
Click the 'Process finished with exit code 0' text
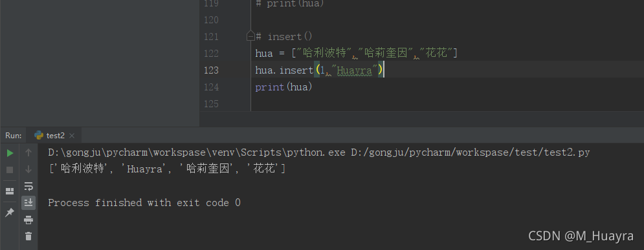[x=144, y=203]
